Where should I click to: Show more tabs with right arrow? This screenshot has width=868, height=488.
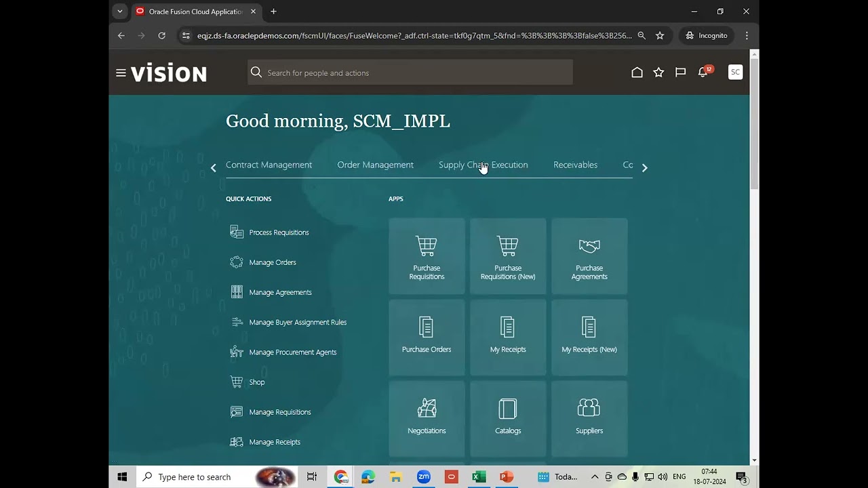pyautogui.click(x=644, y=167)
